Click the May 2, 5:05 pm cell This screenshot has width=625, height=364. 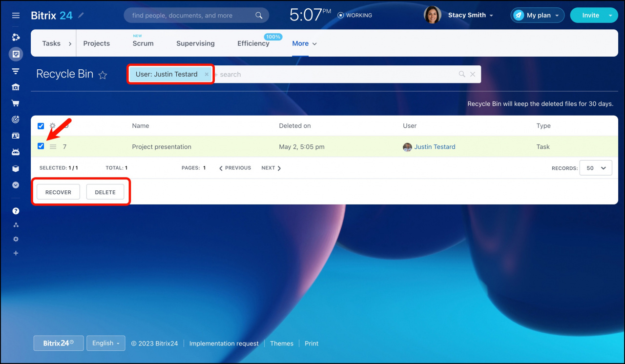click(302, 147)
